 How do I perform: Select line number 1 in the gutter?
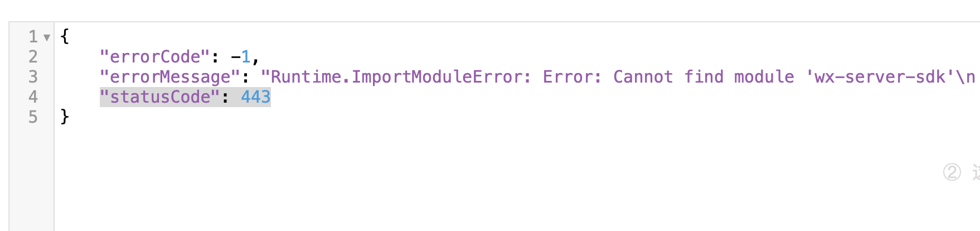pos(33,37)
